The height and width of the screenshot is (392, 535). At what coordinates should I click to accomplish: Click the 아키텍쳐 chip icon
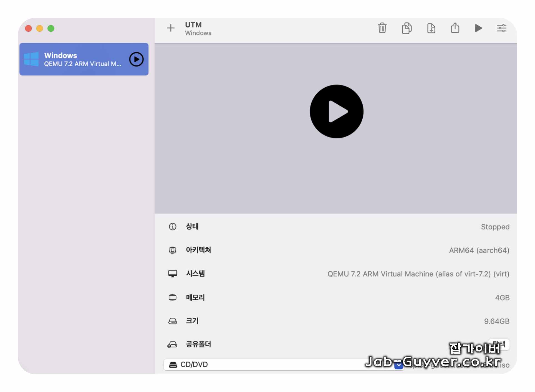pyautogui.click(x=172, y=250)
